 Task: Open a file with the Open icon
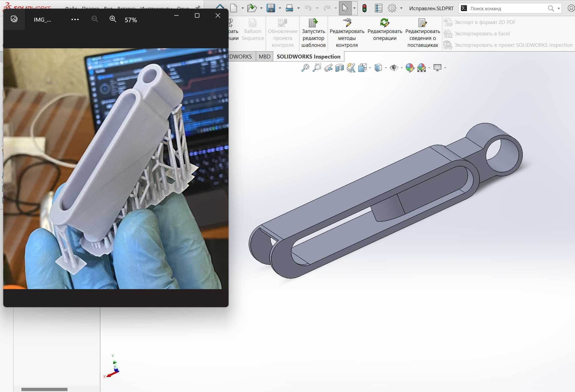pyautogui.click(x=252, y=8)
